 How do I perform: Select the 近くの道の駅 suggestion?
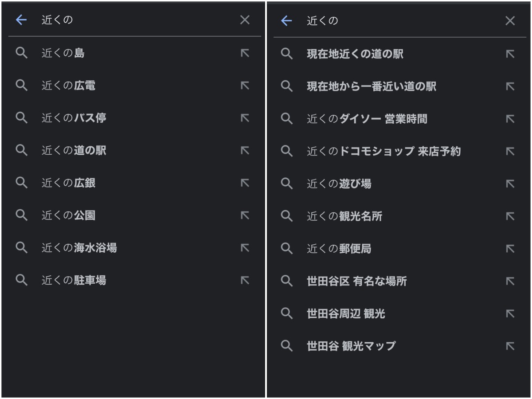click(74, 151)
